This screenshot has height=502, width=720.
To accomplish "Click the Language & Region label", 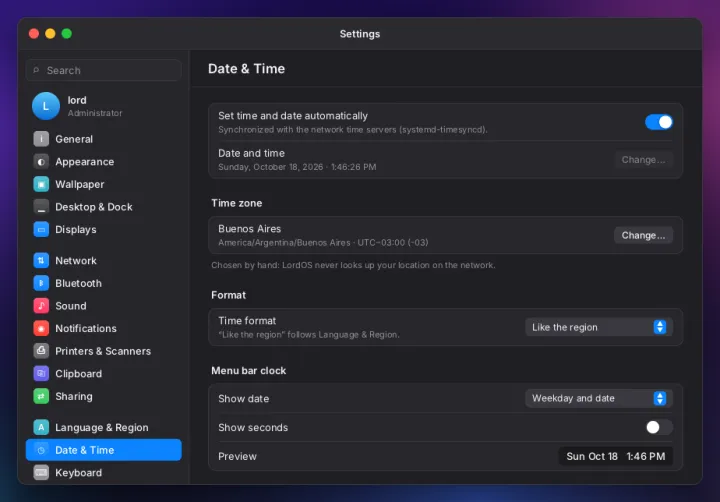I will (x=101, y=428).
